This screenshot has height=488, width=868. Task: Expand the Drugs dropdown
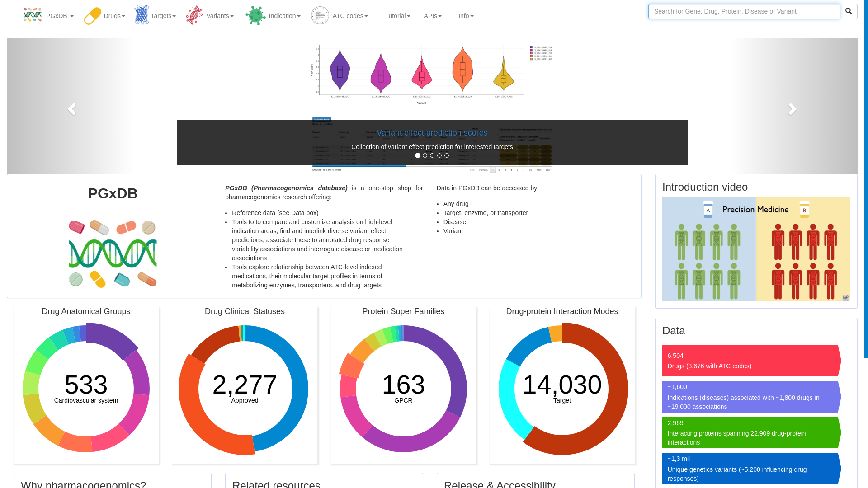(x=114, y=16)
